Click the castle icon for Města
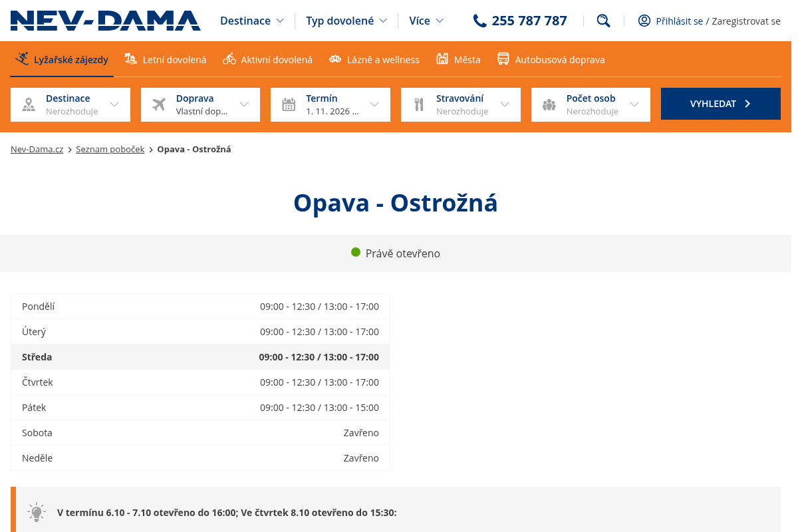This screenshot has height=532, width=798. click(x=442, y=59)
